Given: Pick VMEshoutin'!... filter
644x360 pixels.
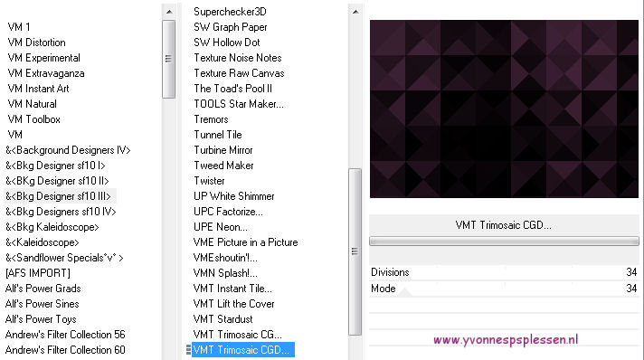Looking at the screenshot, I should (x=225, y=258).
